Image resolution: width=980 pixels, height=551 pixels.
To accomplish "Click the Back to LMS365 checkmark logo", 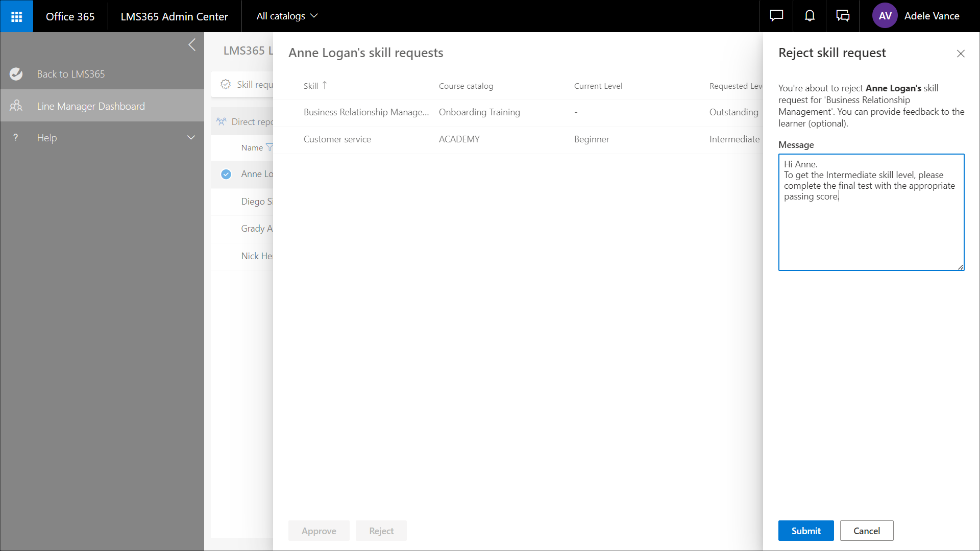I will [16, 74].
